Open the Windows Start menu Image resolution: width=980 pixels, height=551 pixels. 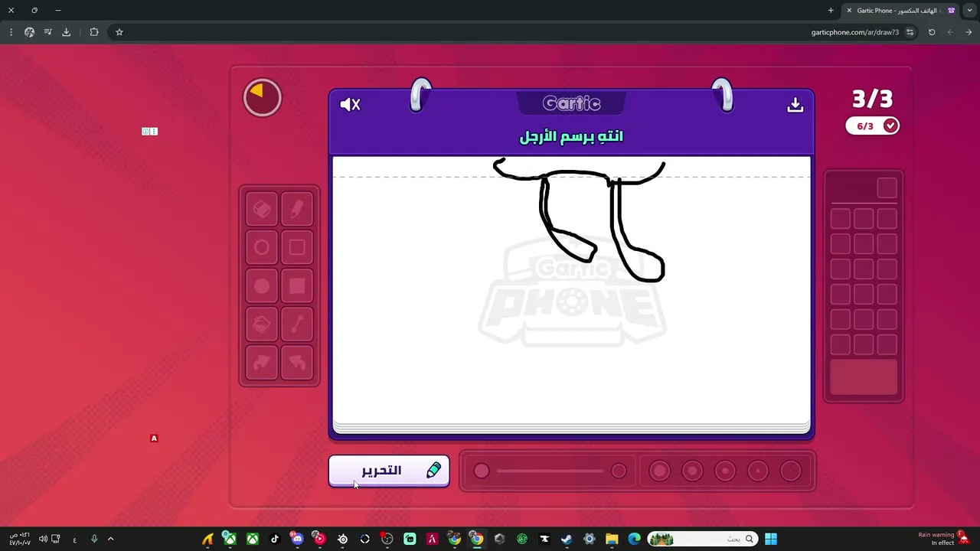point(771,539)
